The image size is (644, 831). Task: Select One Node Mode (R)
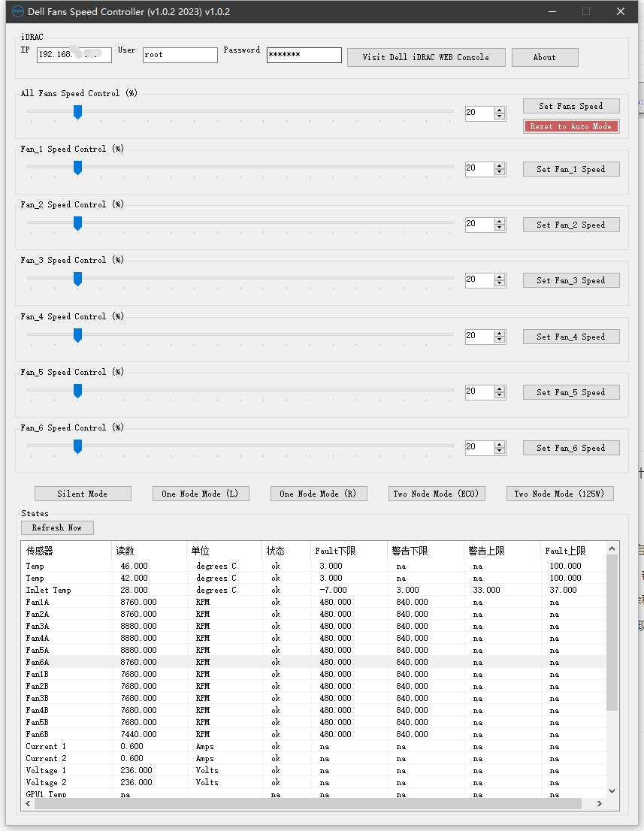319,494
